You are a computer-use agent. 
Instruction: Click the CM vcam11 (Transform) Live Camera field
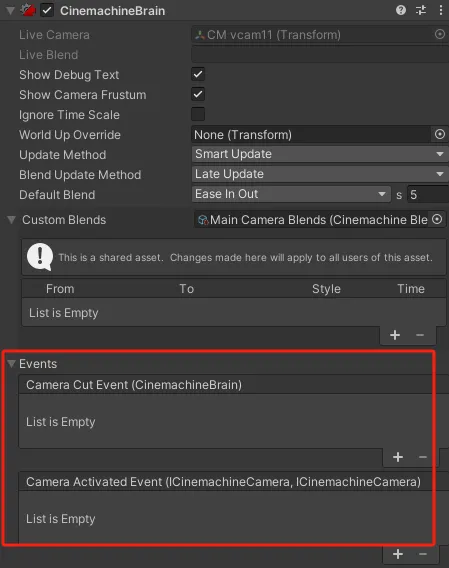pos(312,35)
